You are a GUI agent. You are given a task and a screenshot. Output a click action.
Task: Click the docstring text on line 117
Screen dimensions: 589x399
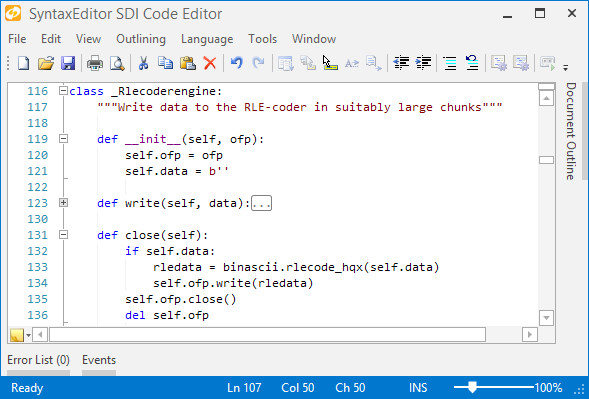tap(300, 107)
